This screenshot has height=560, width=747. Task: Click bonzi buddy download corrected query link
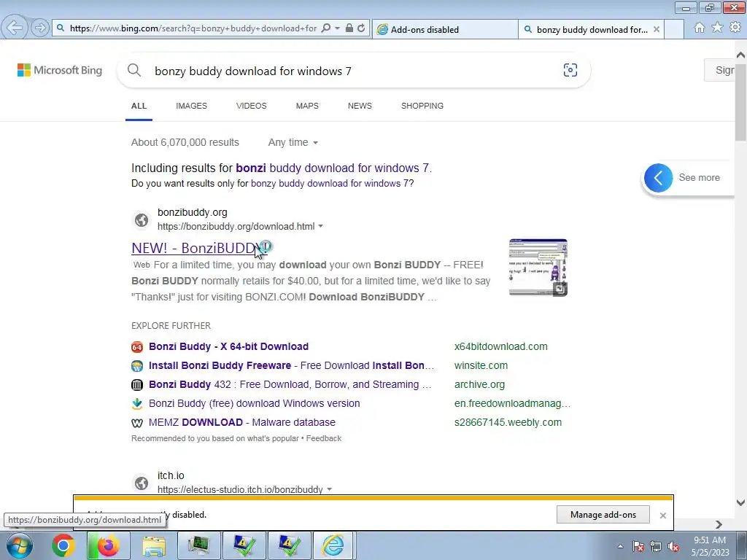[x=333, y=168]
